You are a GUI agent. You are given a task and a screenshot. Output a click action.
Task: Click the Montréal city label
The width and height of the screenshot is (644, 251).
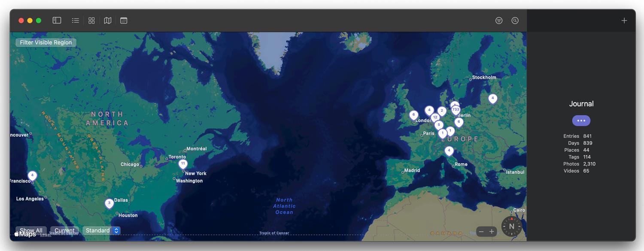click(197, 149)
